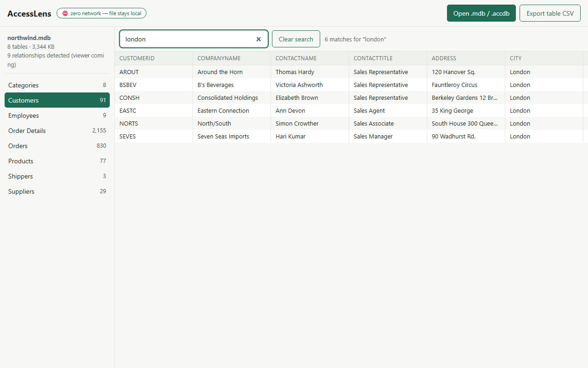Click the CITY column header
Image resolution: width=588 pixels, height=368 pixels.
[544, 58]
